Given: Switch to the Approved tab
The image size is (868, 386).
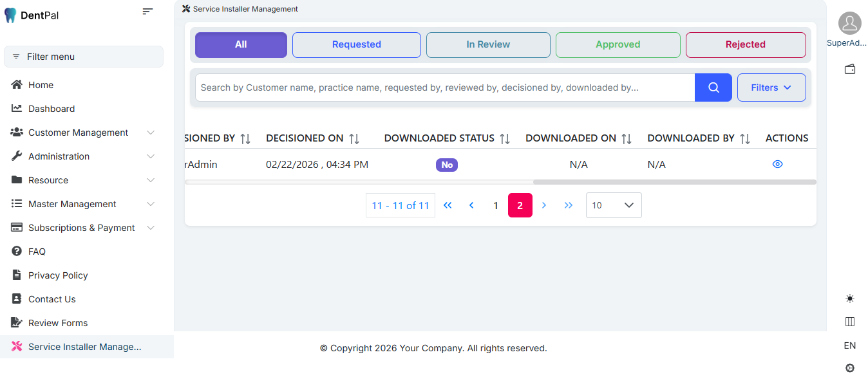Looking at the screenshot, I should (618, 44).
